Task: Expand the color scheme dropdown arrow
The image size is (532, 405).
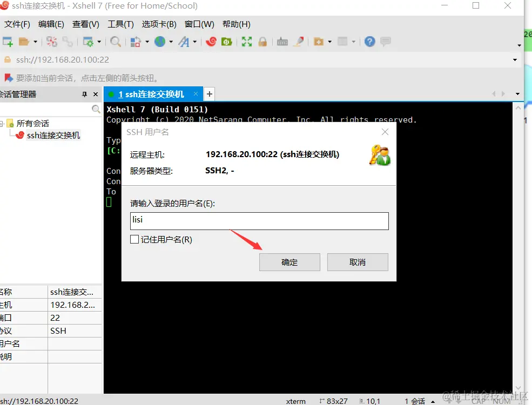Action: click(147, 42)
